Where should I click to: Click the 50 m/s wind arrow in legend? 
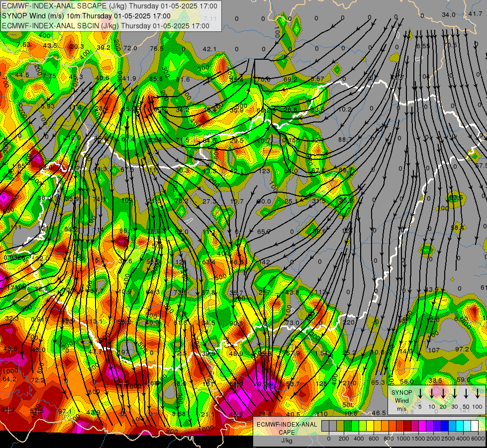coord(466,394)
